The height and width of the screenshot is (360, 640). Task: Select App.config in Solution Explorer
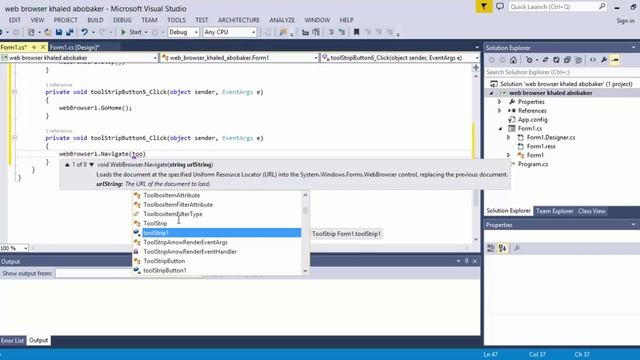532,120
